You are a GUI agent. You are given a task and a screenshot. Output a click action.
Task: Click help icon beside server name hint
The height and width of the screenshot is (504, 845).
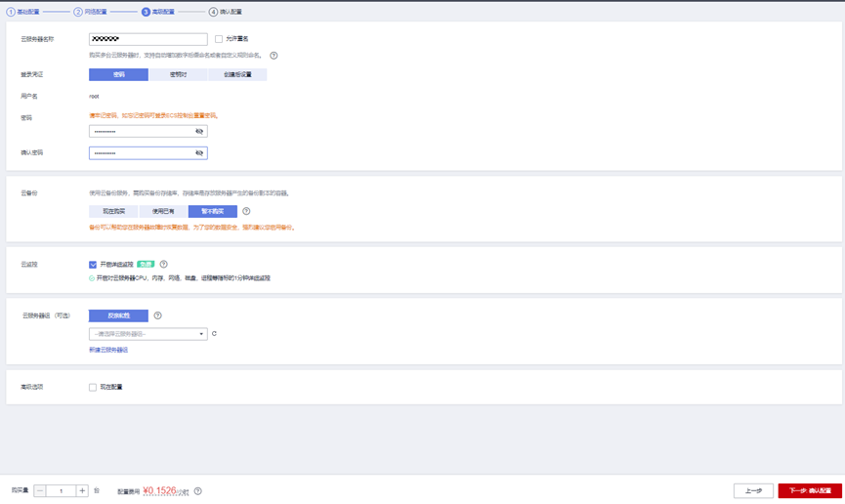(274, 56)
